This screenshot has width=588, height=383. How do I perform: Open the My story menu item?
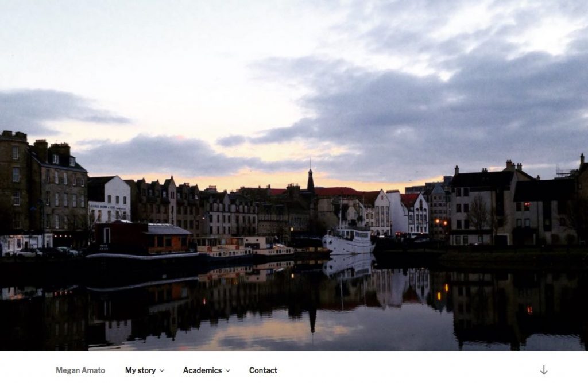[140, 370]
